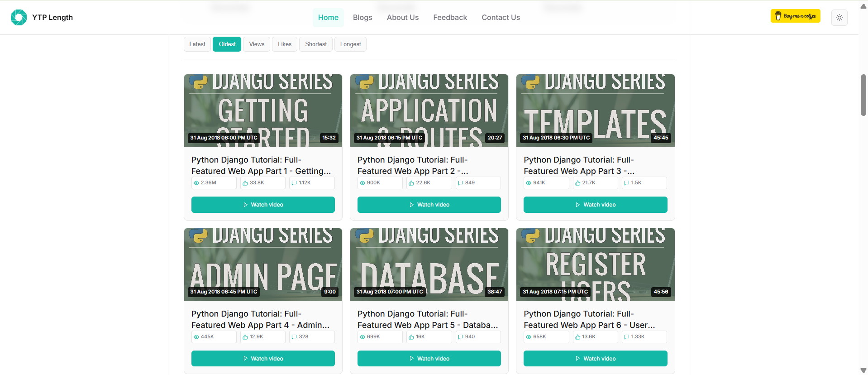This screenshot has width=868, height=375.
Task: Open the Contact Us nav item
Action: click(x=501, y=17)
